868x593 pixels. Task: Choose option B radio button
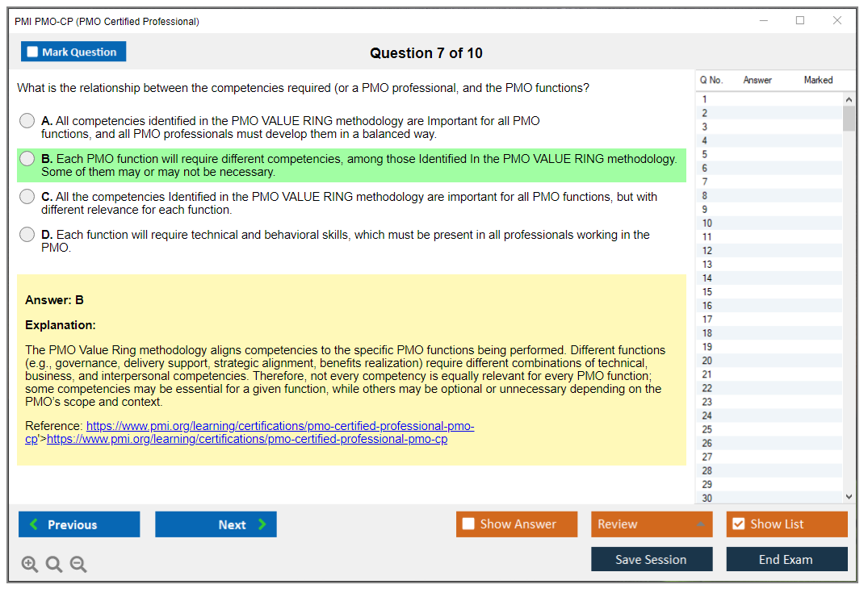(x=27, y=159)
